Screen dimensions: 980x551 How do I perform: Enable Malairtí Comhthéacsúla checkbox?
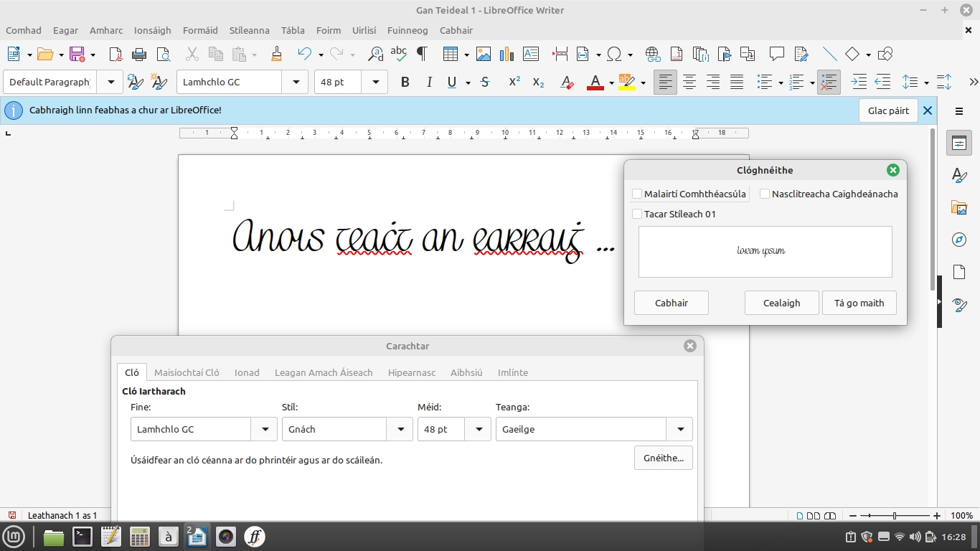pyautogui.click(x=637, y=194)
